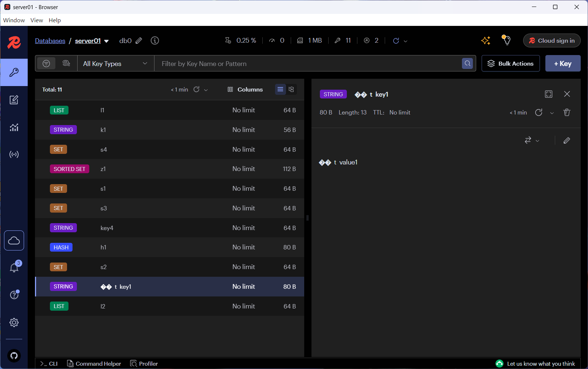The width and height of the screenshot is (588, 369).
Task: Open key list auto-refresh dropdown
Action: (206, 90)
